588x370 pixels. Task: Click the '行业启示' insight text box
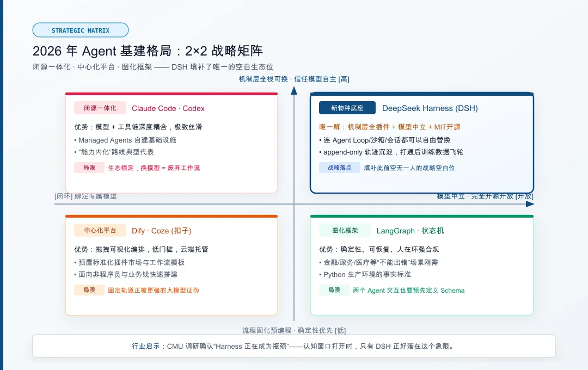coord(294,346)
